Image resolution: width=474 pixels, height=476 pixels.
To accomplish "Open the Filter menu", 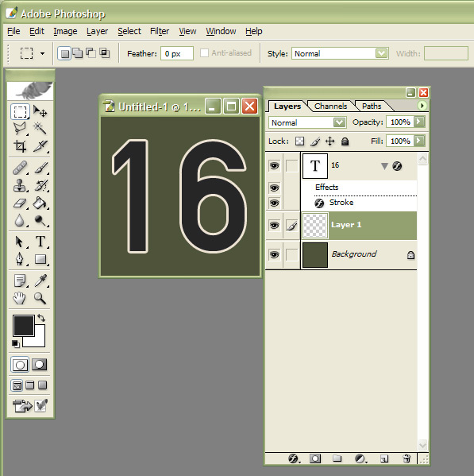I will coord(160,31).
